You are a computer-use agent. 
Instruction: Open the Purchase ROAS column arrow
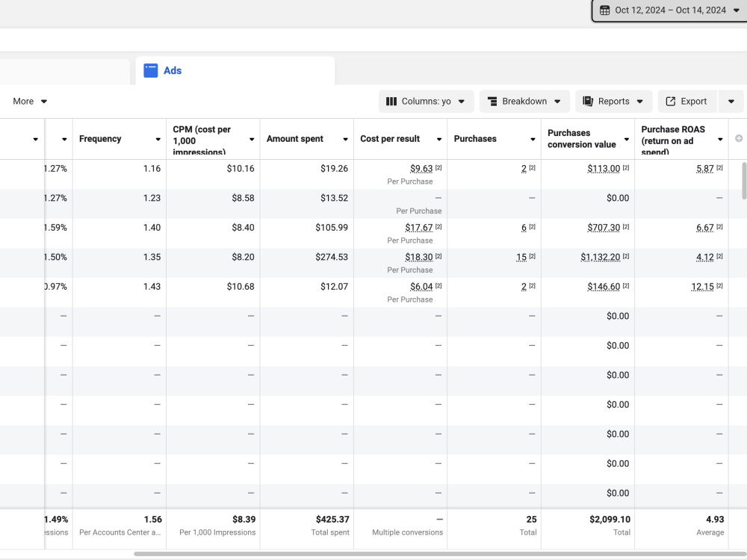click(720, 140)
